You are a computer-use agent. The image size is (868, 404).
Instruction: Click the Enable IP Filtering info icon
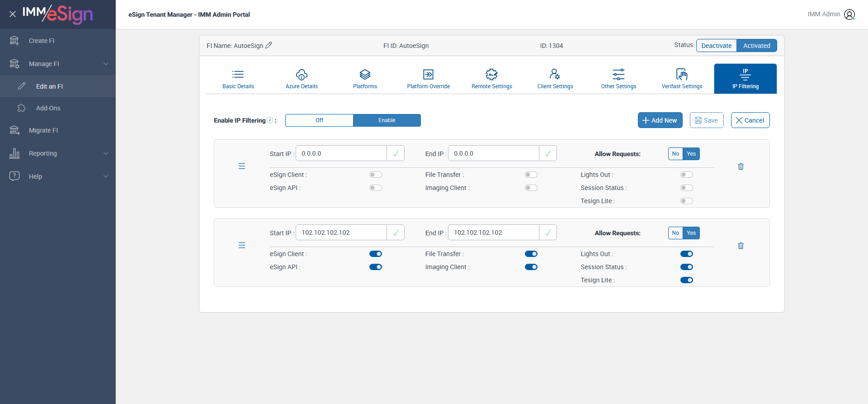270,120
